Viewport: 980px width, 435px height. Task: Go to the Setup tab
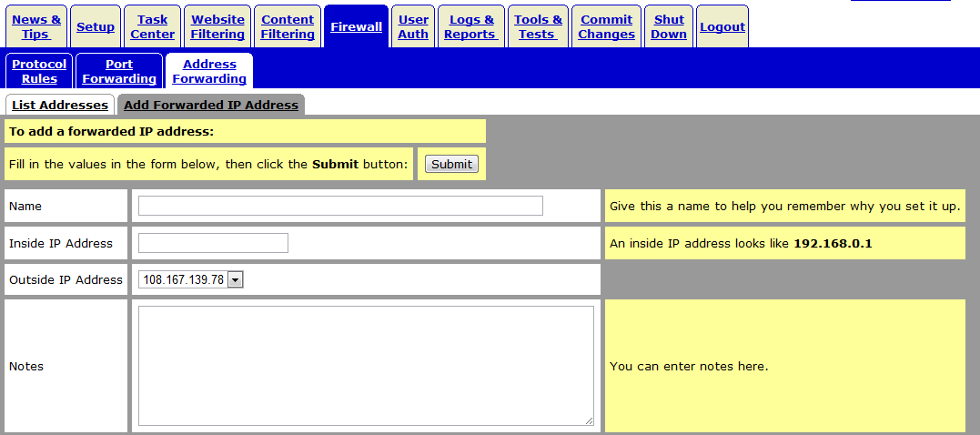coord(96,27)
